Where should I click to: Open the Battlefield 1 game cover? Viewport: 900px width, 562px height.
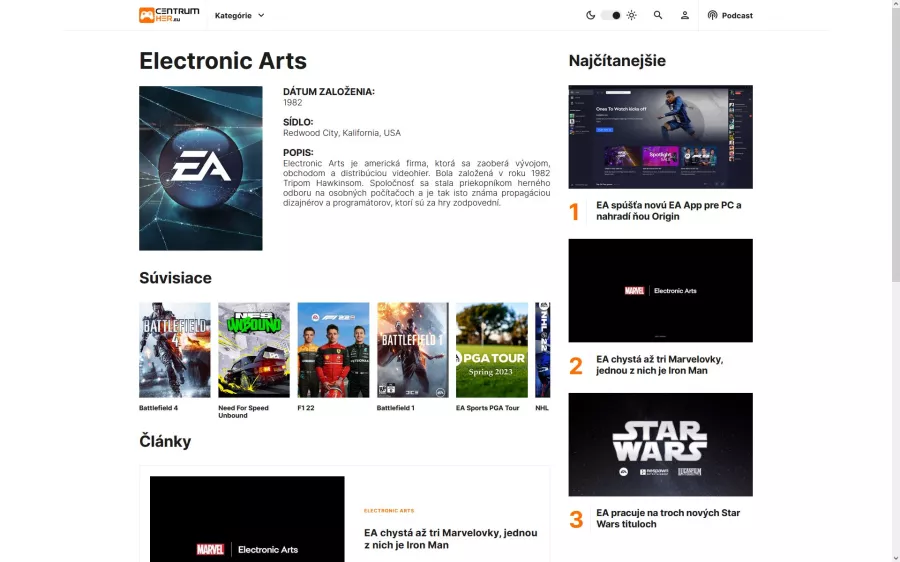(413, 350)
